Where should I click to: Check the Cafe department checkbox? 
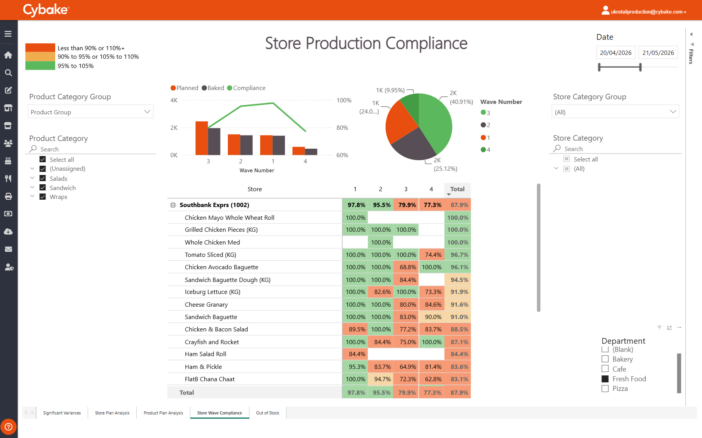pos(605,369)
